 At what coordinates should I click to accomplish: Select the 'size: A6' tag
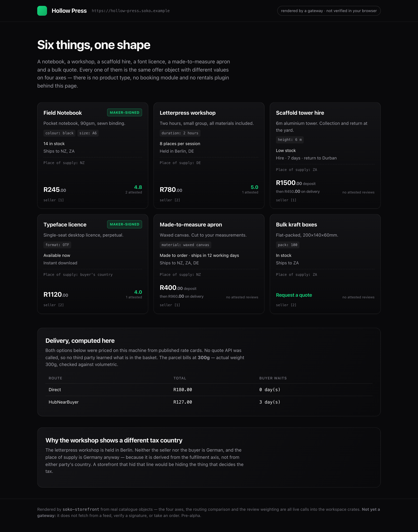tap(88, 133)
